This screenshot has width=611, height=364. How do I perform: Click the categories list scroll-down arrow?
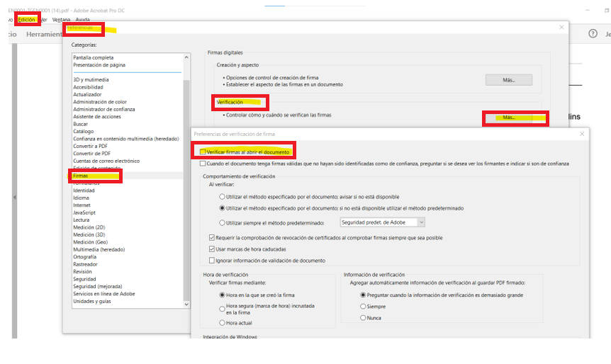click(186, 304)
